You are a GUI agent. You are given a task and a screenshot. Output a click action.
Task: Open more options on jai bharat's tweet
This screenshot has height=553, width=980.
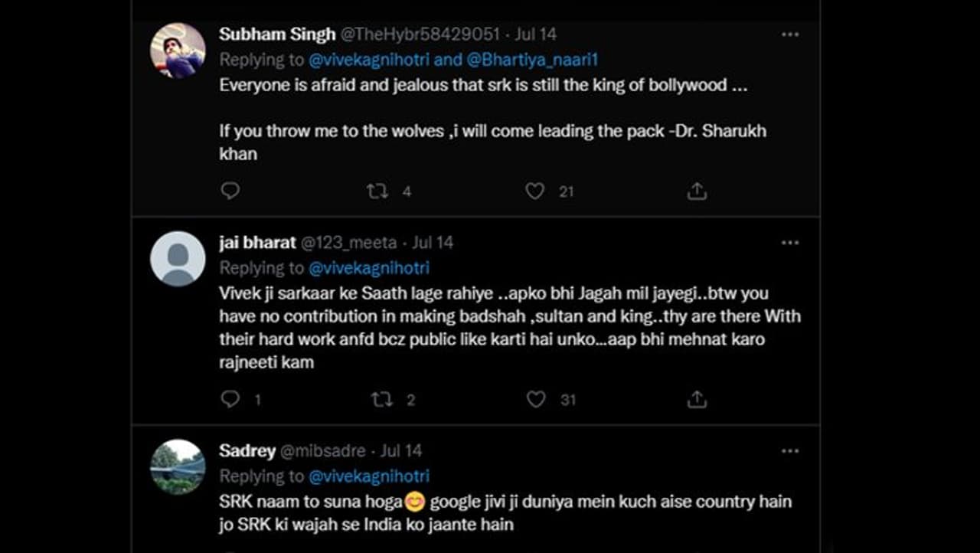(789, 243)
